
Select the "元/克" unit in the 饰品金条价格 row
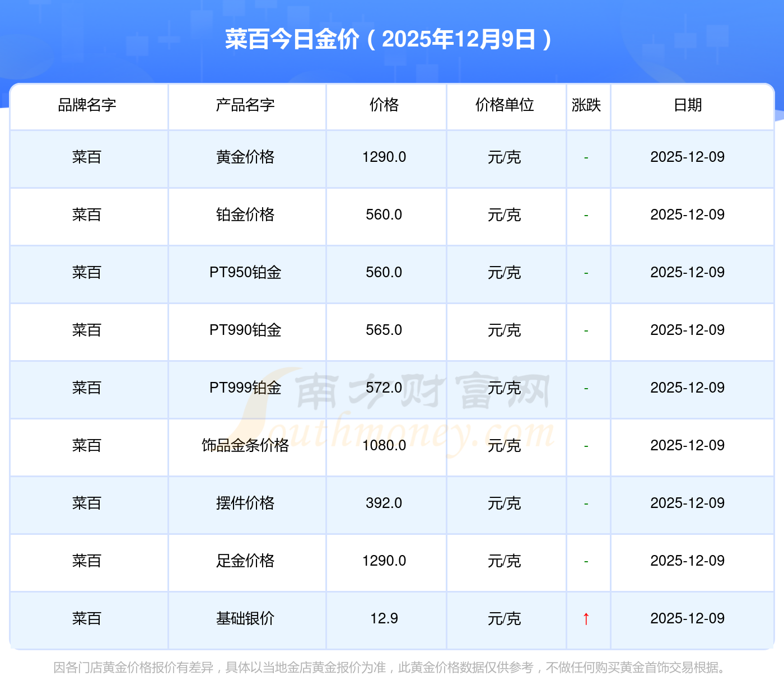tap(505, 445)
